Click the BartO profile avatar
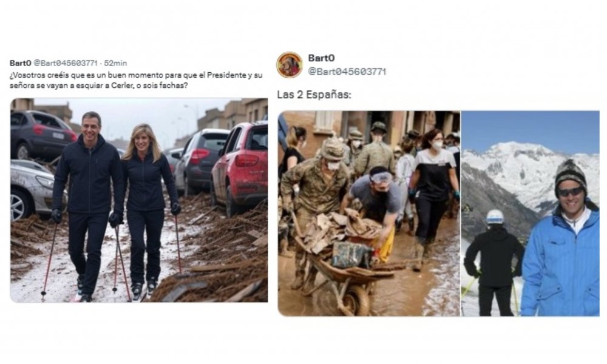Screen dimensions: 607x364 click(290, 64)
